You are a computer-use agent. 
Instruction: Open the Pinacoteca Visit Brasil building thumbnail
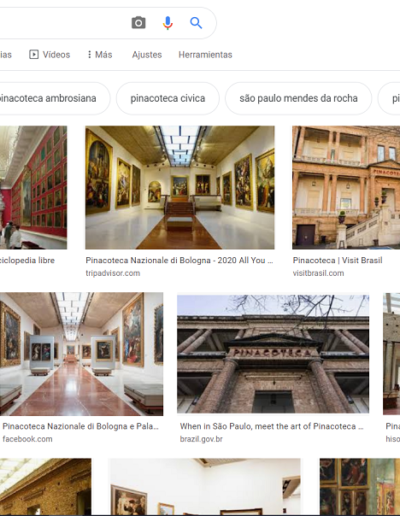(346, 187)
